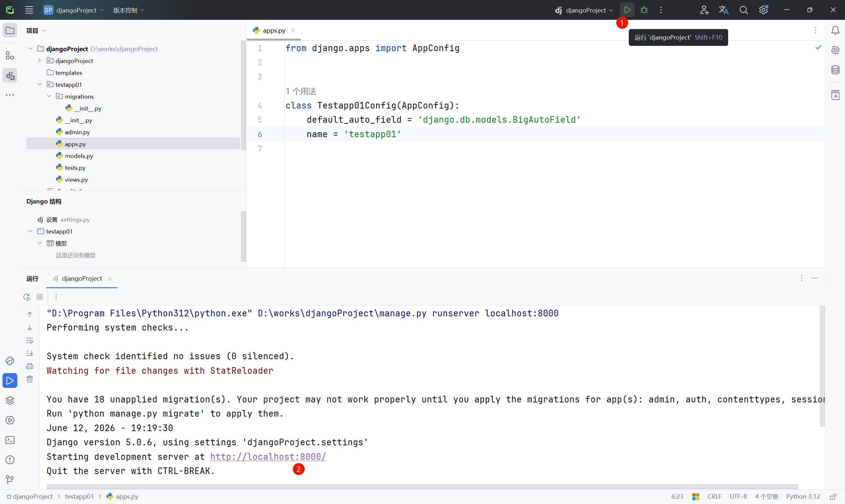Image resolution: width=845 pixels, height=504 pixels.
Task: Toggle soft-wrap in run console
Action: click(30, 340)
